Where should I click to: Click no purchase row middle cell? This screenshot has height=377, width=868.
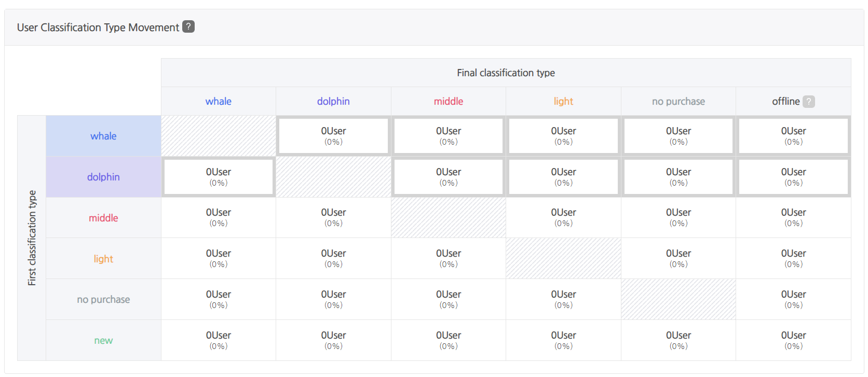tap(449, 299)
